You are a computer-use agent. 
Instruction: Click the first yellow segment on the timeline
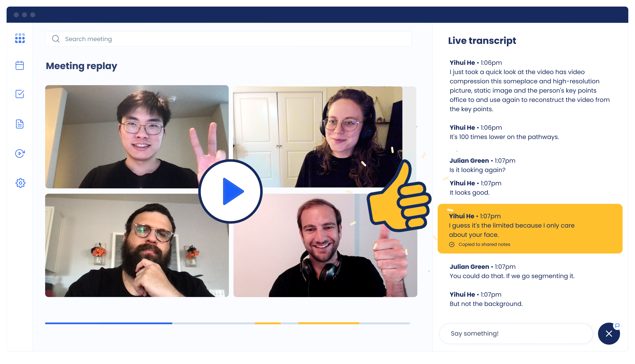(267, 323)
